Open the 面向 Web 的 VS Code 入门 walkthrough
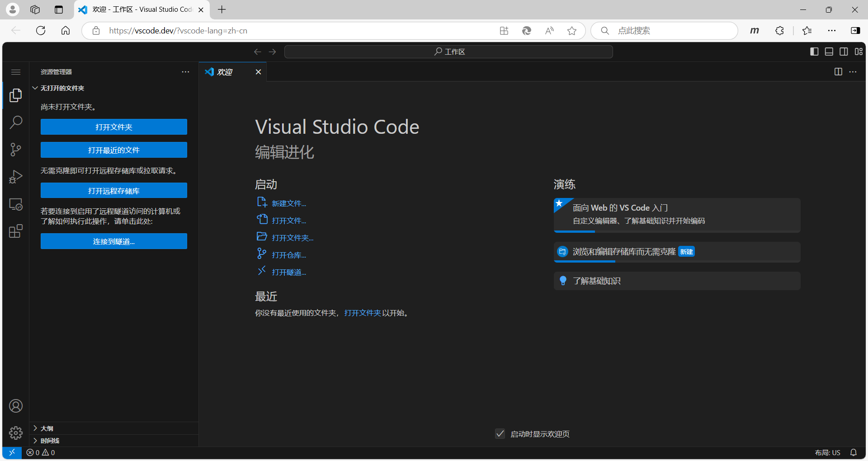The height and width of the screenshot is (461, 868). [677, 215]
